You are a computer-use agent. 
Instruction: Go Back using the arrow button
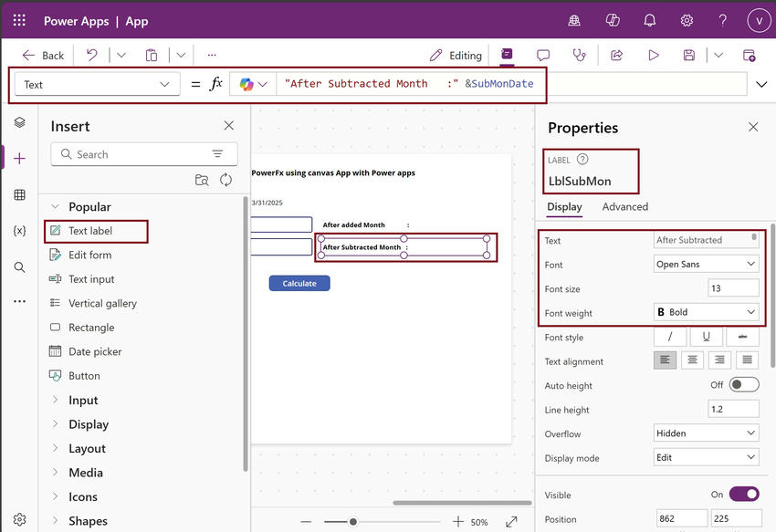coord(43,56)
